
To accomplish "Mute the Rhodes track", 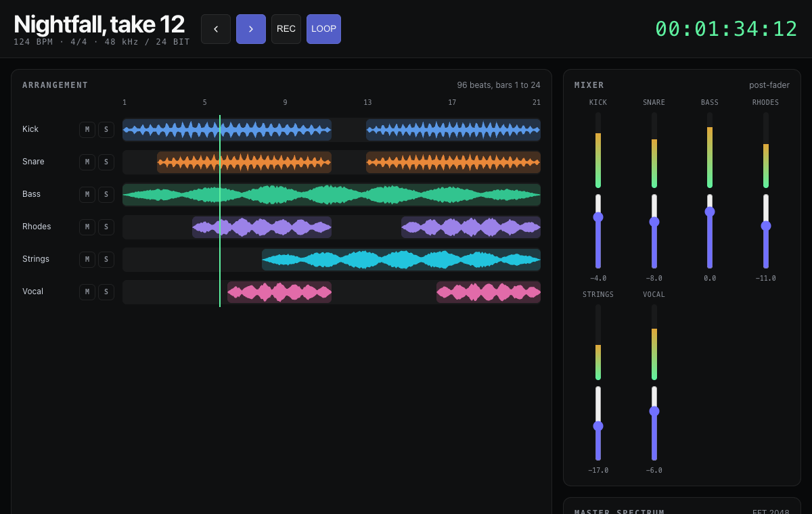I will (x=87, y=227).
